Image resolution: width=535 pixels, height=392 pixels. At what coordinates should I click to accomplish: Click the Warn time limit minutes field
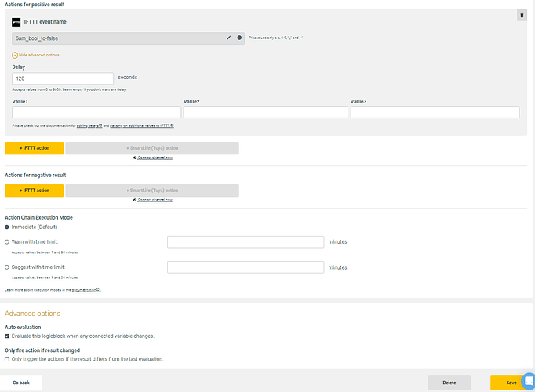[x=246, y=242]
